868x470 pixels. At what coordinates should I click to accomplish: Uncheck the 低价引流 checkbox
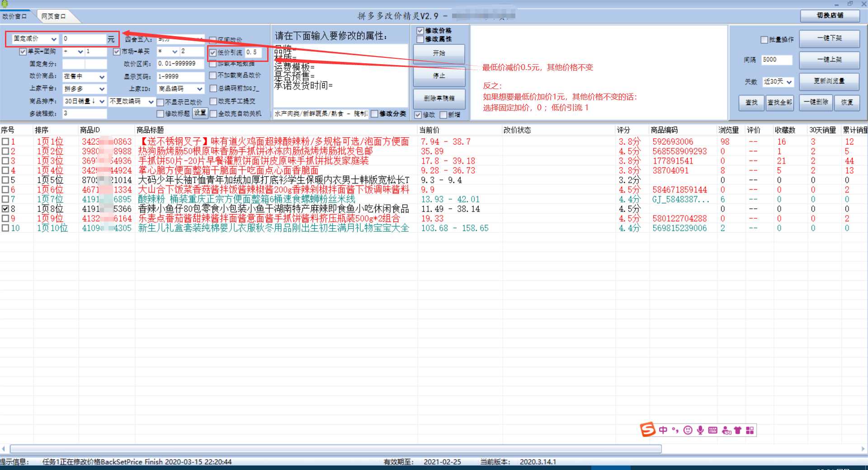[x=213, y=53]
